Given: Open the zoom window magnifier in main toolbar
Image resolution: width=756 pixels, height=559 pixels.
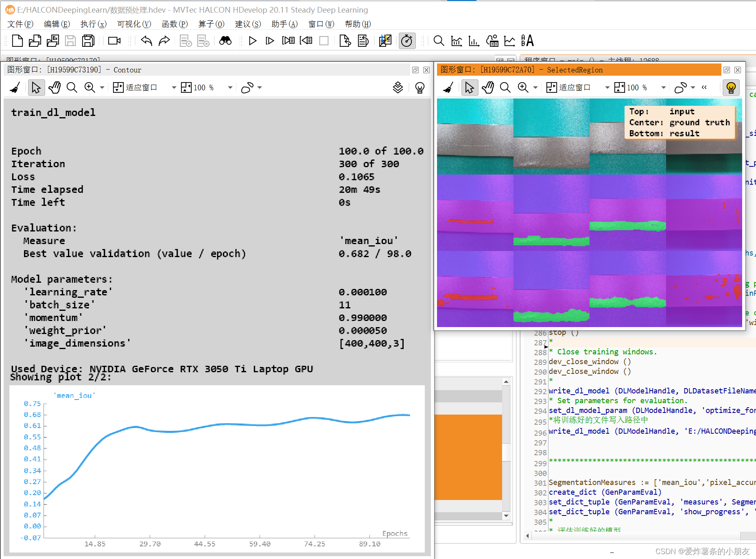Looking at the screenshot, I should [x=439, y=41].
